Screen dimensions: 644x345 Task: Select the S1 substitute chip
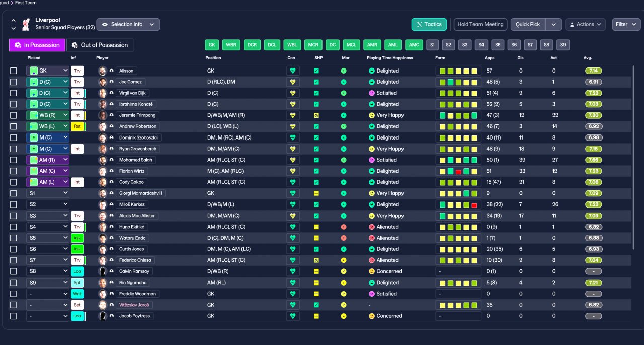[433, 45]
